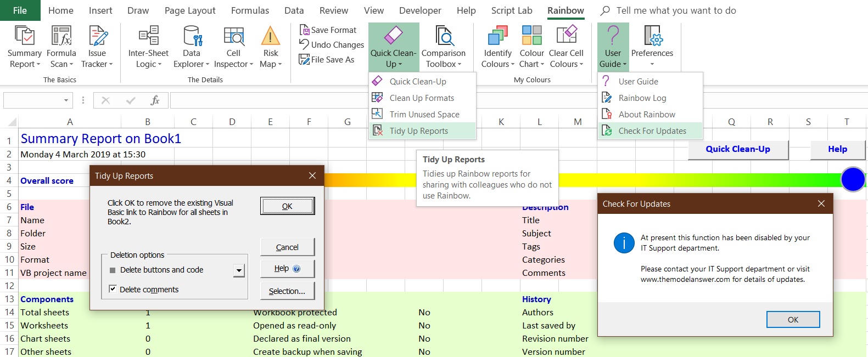Click the formula bar input field
The image size is (868, 357).
pyautogui.click(x=518, y=100)
